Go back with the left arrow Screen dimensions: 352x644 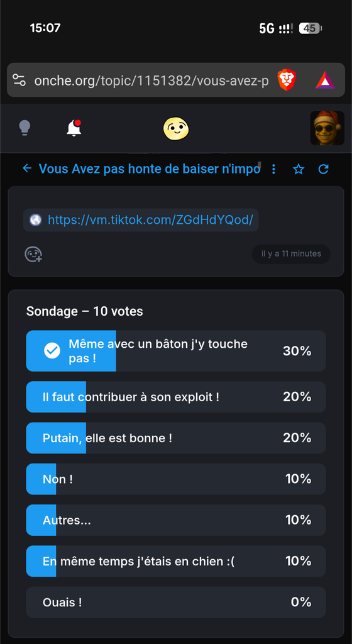27,169
